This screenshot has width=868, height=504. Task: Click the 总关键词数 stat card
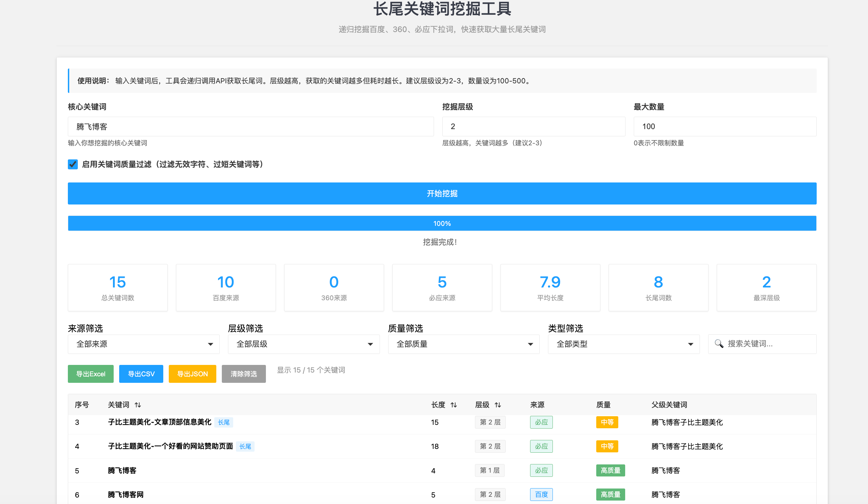click(118, 288)
